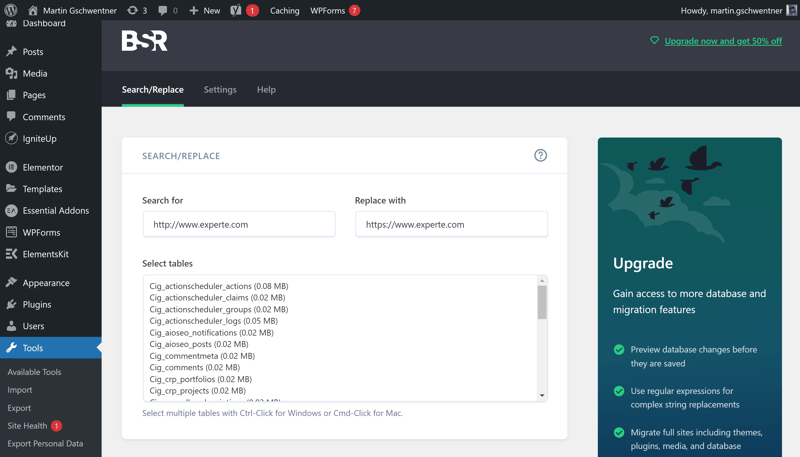
Task: Click the Replace with input field
Action: pyautogui.click(x=451, y=224)
